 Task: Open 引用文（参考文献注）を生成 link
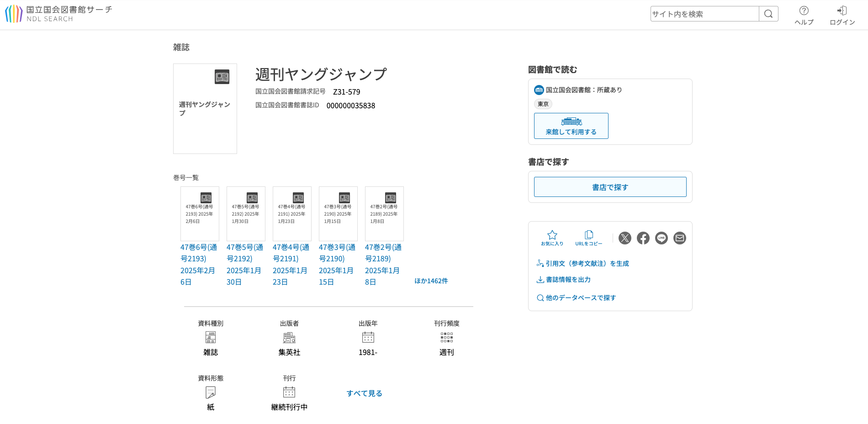(587, 264)
